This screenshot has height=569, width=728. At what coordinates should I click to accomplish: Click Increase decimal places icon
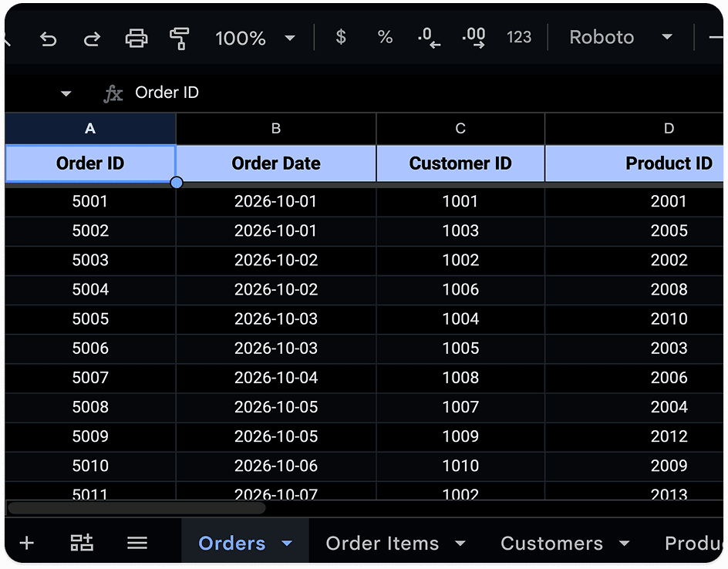474,38
